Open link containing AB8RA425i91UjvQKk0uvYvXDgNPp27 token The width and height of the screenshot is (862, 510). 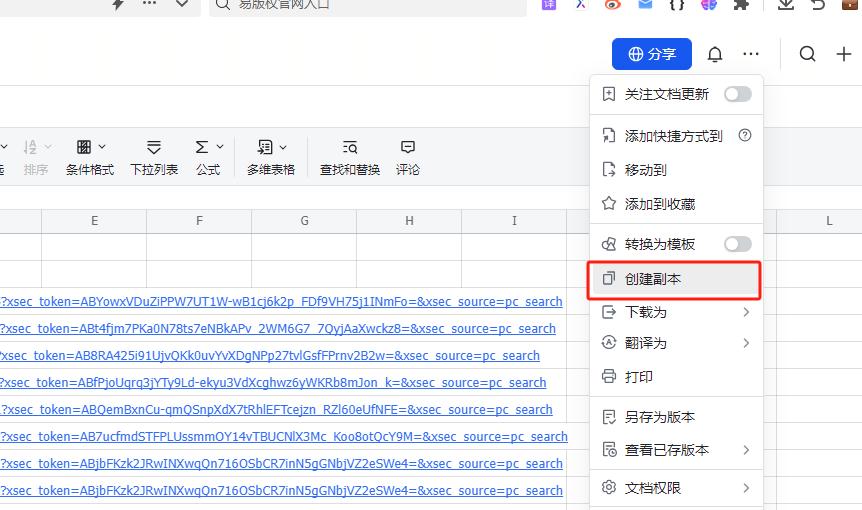(269, 356)
